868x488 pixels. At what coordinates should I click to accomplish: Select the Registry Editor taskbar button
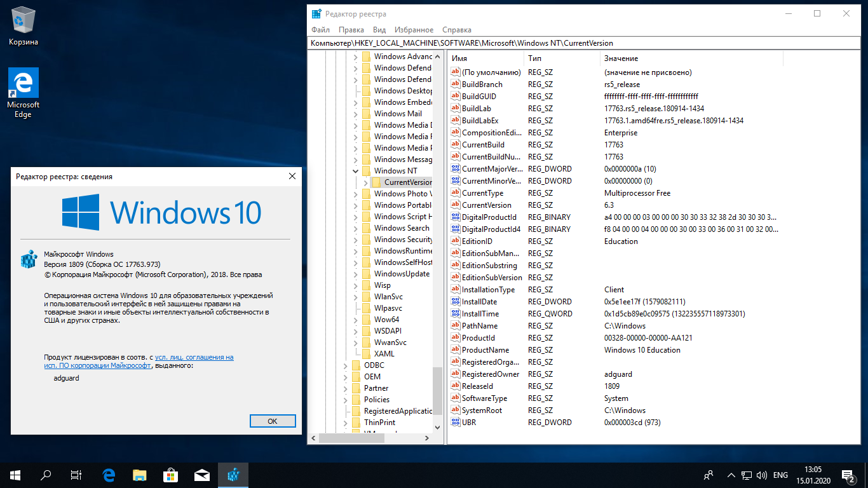(x=233, y=475)
